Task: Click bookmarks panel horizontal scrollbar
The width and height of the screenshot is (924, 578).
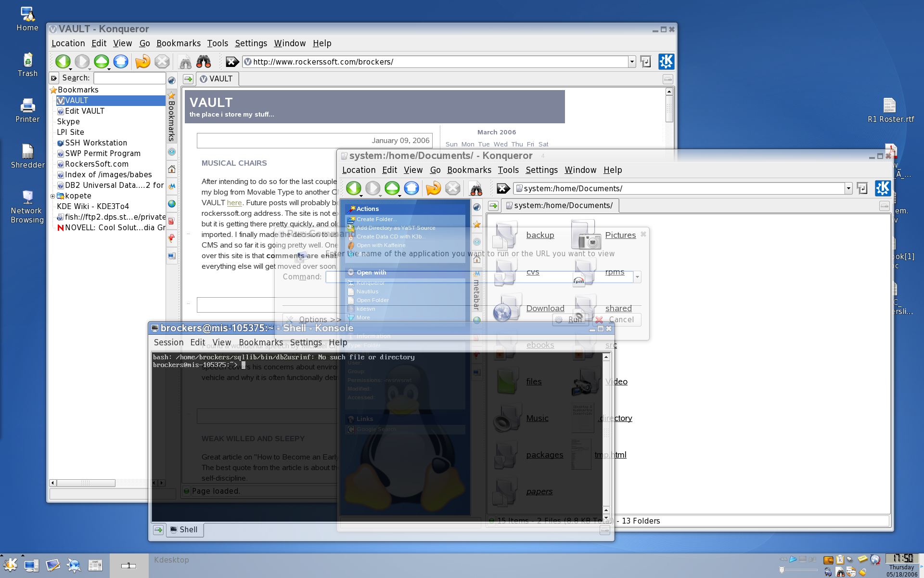Action: click(x=86, y=483)
